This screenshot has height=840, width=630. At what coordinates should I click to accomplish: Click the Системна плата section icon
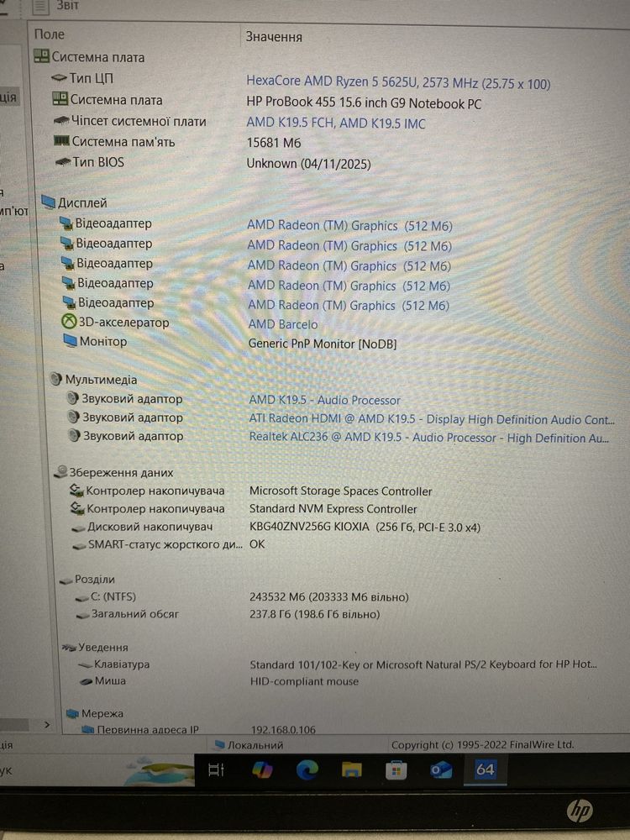click(x=41, y=55)
